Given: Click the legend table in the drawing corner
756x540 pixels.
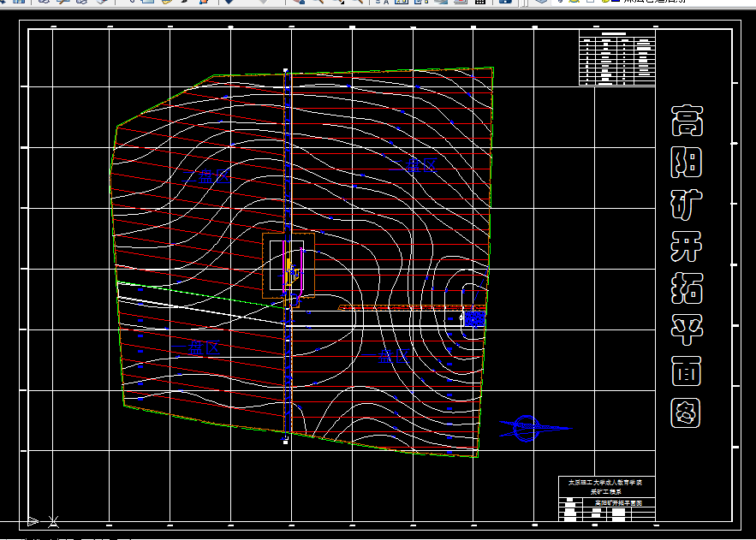Looking at the screenshot, I should click(616, 58).
